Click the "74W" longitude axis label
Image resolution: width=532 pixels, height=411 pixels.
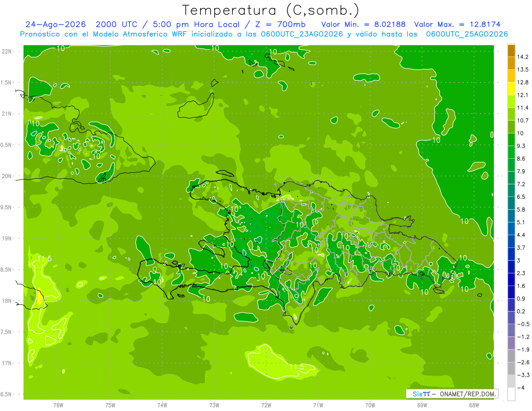tap(162, 405)
